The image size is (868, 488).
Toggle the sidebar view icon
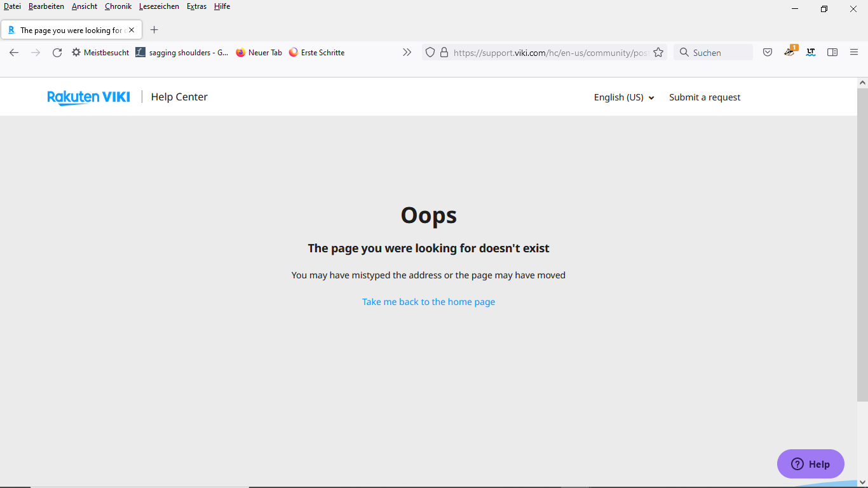832,53
